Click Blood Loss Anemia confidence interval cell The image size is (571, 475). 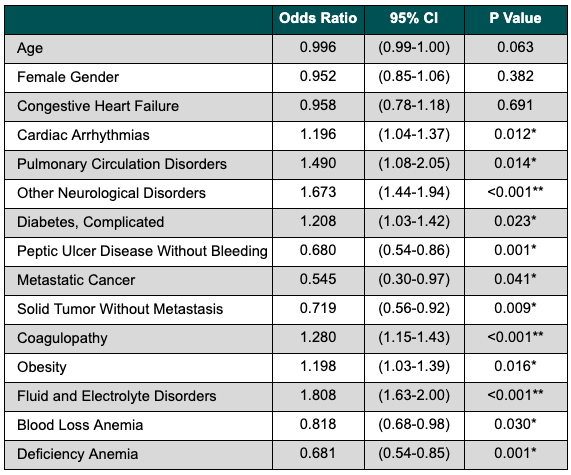click(414, 425)
